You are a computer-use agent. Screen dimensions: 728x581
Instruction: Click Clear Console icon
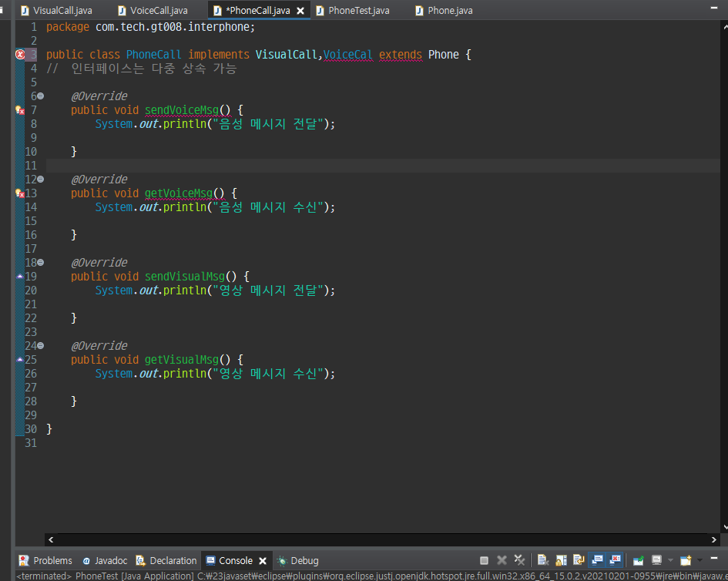[x=543, y=560]
